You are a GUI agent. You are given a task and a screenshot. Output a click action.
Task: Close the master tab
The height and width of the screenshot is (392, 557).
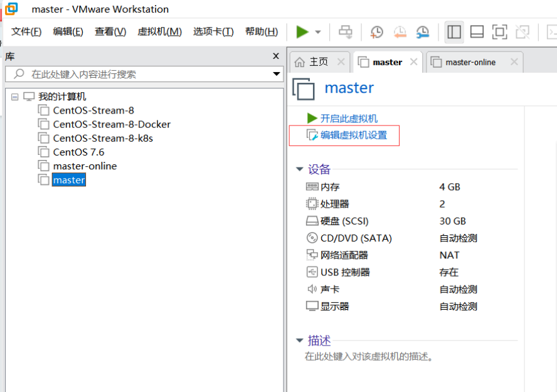(413, 62)
